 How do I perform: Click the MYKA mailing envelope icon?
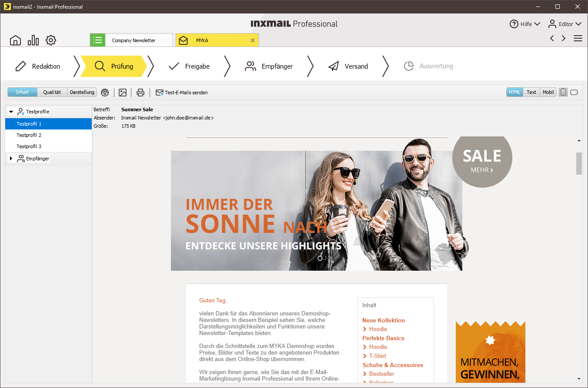coord(183,40)
